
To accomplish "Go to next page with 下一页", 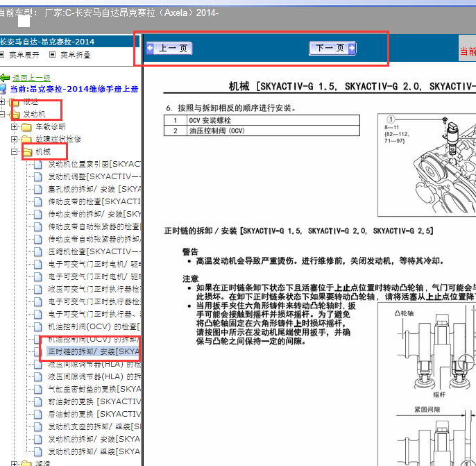I will coord(332,48).
